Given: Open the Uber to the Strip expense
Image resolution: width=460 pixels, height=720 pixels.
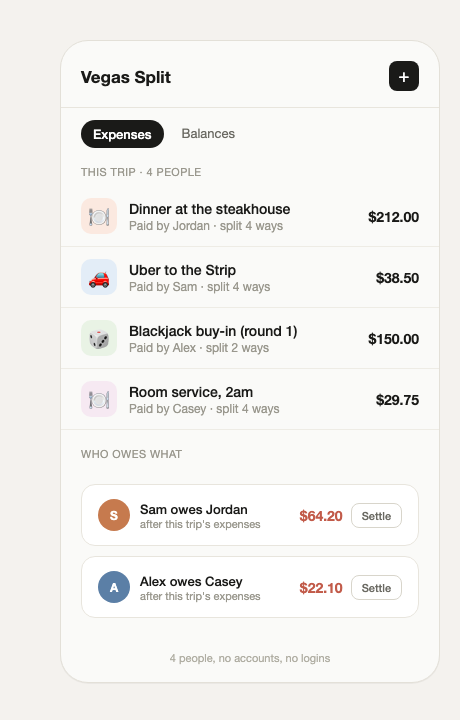Looking at the screenshot, I should (x=250, y=277).
